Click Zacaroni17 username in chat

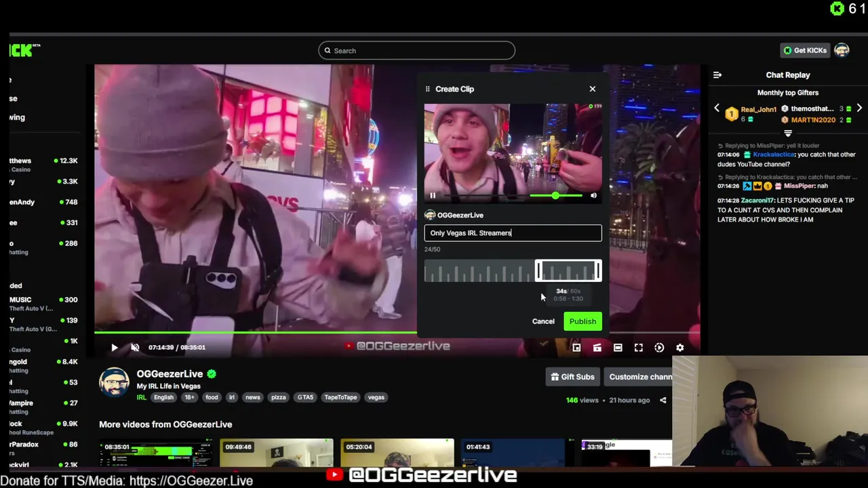(x=757, y=201)
